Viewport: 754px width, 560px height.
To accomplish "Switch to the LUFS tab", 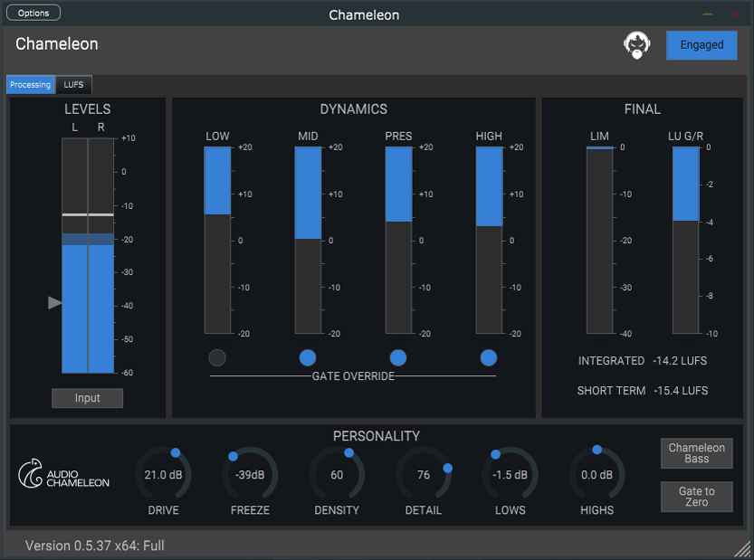I will (x=73, y=84).
